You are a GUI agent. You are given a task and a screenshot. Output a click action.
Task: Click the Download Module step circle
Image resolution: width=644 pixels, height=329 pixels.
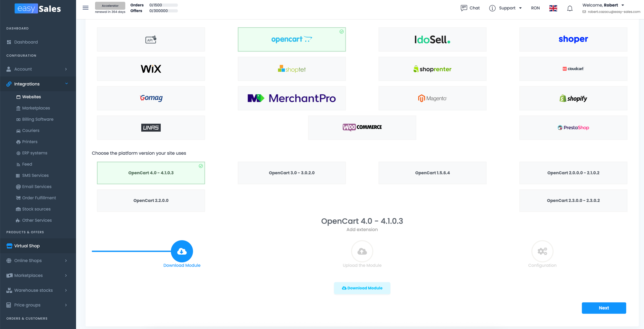pyautogui.click(x=182, y=251)
